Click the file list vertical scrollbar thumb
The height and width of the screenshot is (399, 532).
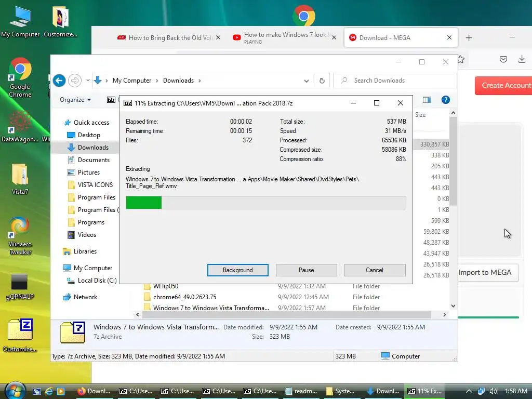click(453, 161)
